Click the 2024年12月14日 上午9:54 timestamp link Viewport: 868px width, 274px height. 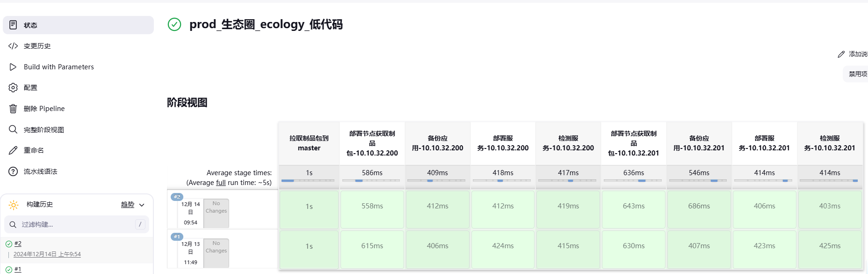pyautogui.click(x=47, y=254)
